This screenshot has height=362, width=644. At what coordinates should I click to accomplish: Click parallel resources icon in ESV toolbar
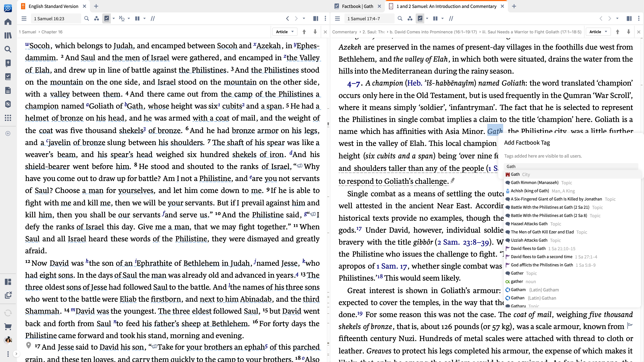click(96, 19)
